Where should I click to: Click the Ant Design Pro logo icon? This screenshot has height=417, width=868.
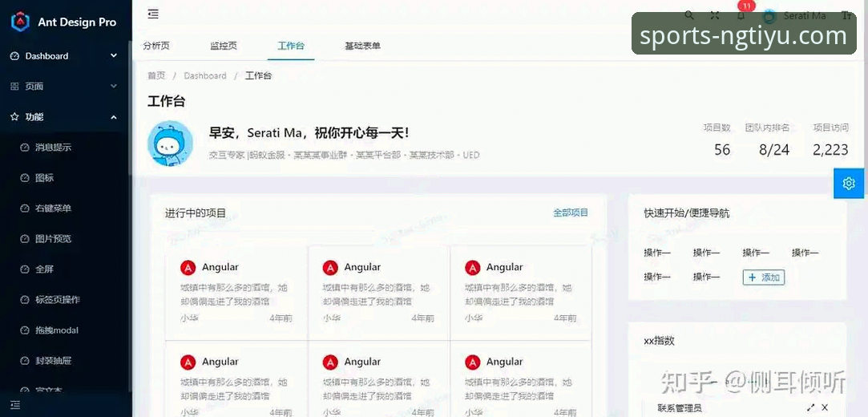21,22
